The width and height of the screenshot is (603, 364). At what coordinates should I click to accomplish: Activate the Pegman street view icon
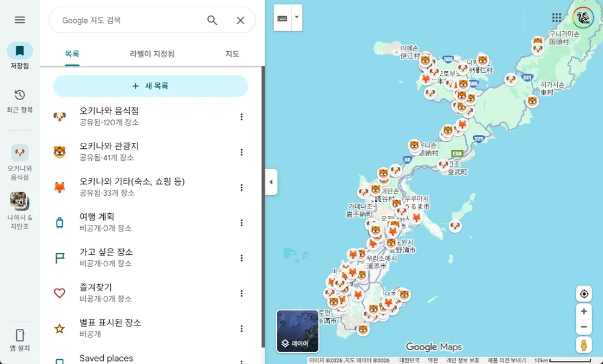(583, 343)
